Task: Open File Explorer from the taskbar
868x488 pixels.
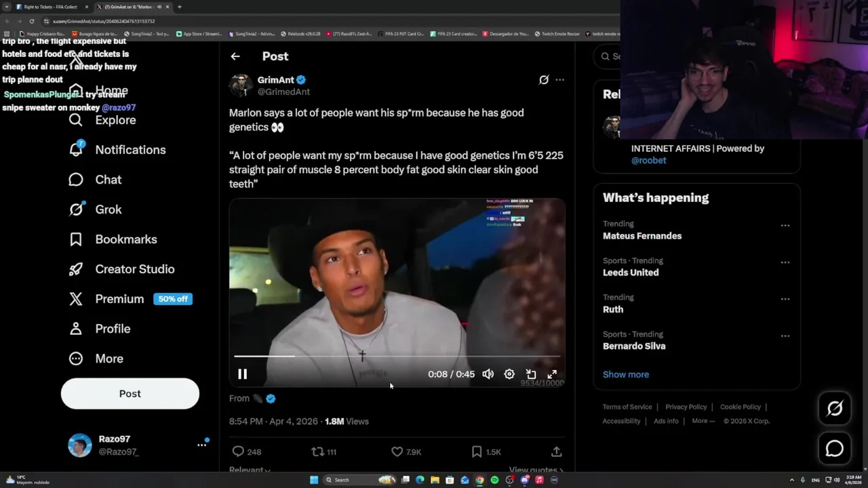Action: 435,480
